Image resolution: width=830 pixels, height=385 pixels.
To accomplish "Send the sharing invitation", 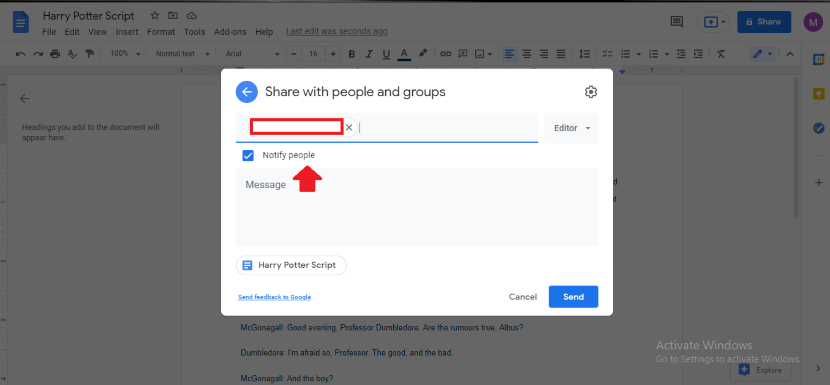I will [x=573, y=297].
